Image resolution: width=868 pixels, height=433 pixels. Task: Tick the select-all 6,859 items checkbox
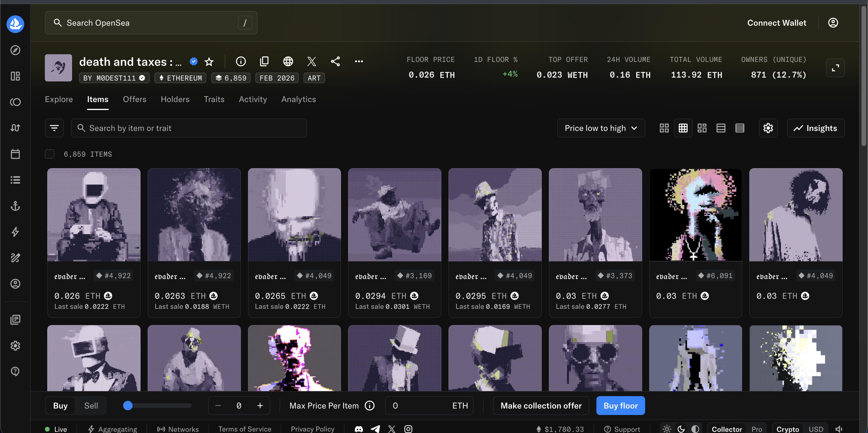coord(50,154)
